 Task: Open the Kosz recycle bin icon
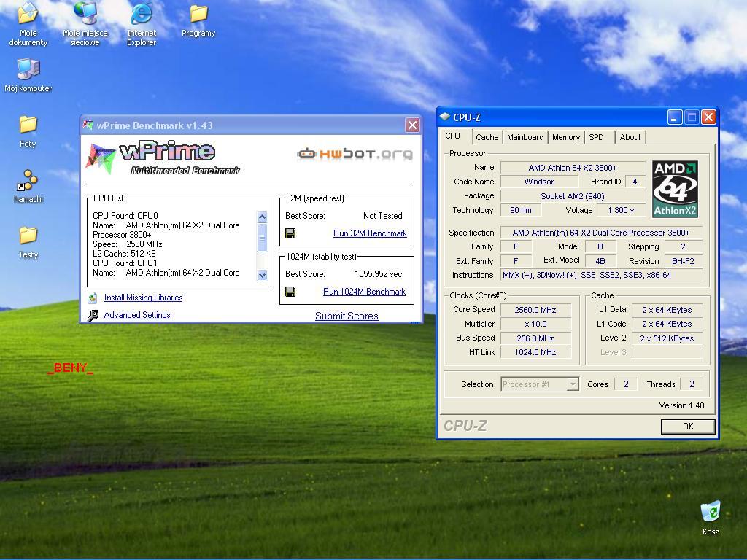pyautogui.click(x=711, y=518)
